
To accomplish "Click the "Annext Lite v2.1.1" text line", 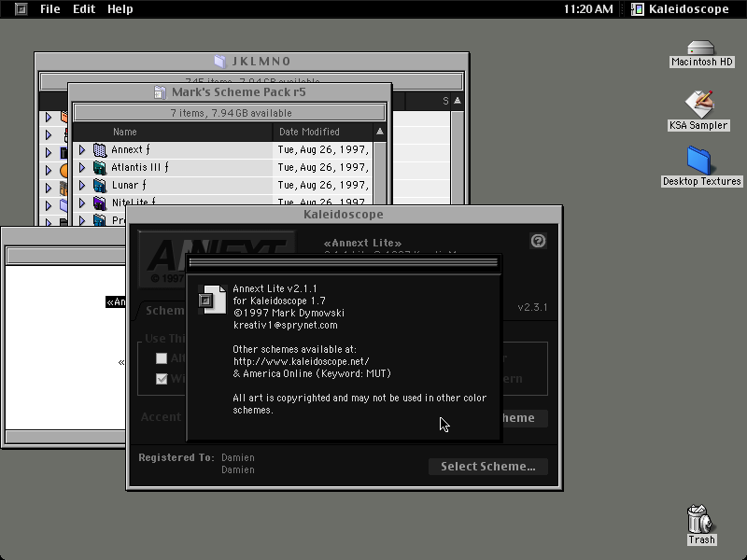I will (275, 288).
